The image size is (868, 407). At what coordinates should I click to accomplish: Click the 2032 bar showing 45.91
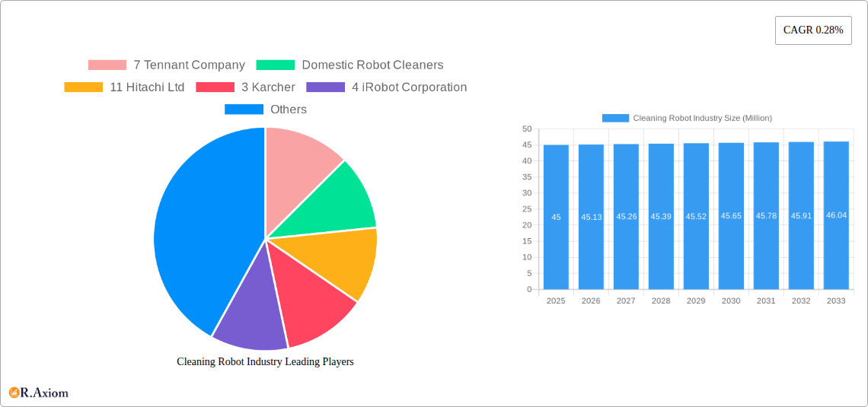coord(801,215)
